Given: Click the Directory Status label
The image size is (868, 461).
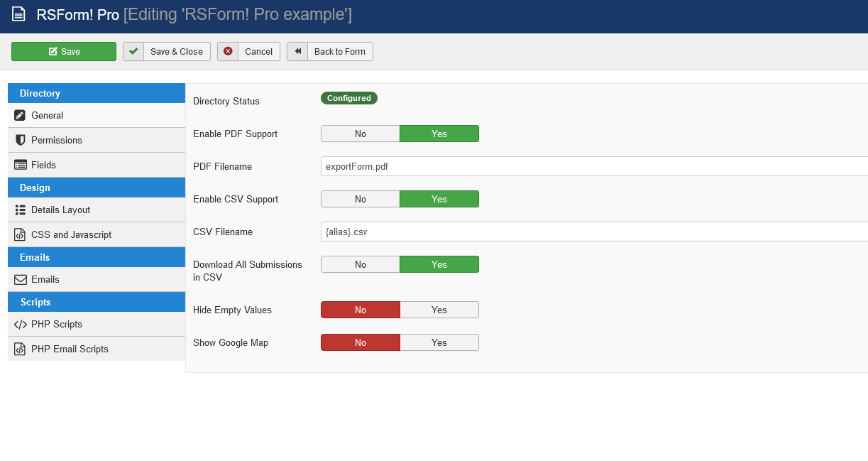Looking at the screenshot, I should (226, 101).
